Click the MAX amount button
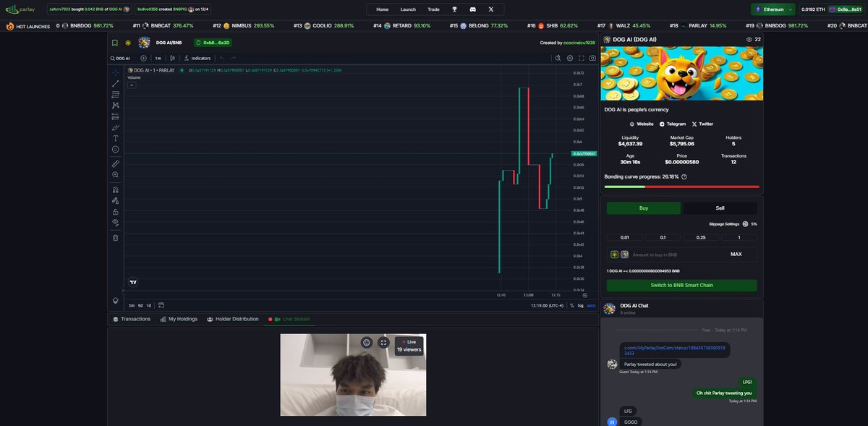Viewport: 868px width, 426px height. coord(736,255)
